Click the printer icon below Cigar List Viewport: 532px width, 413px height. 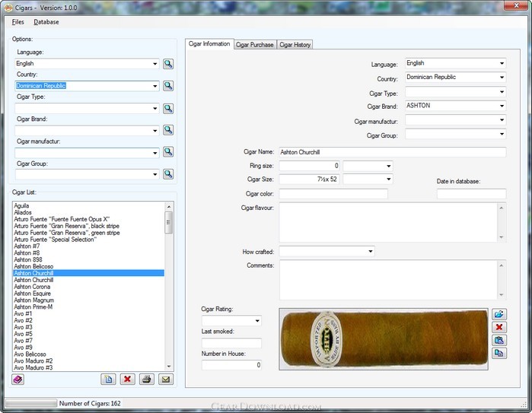[147, 379]
